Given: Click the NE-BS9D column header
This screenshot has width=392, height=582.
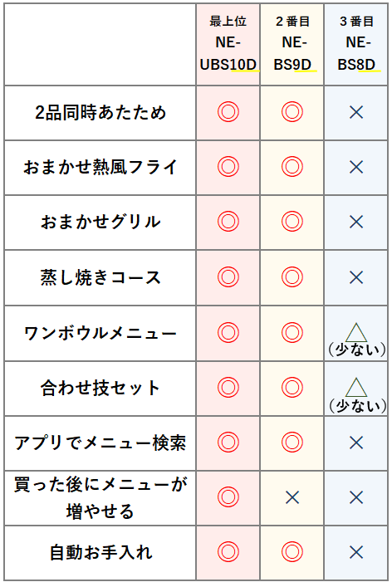Looking at the screenshot, I should pyautogui.click(x=292, y=43).
